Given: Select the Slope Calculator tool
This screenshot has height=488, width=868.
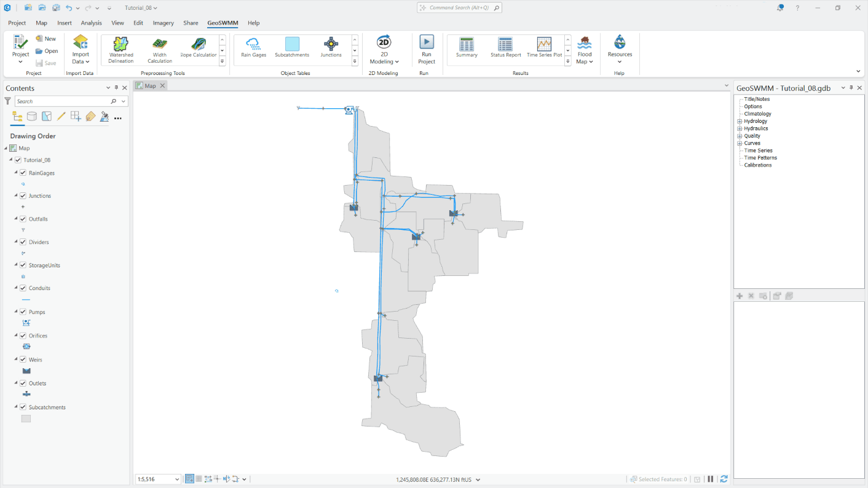Looking at the screenshot, I should tap(198, 49).
